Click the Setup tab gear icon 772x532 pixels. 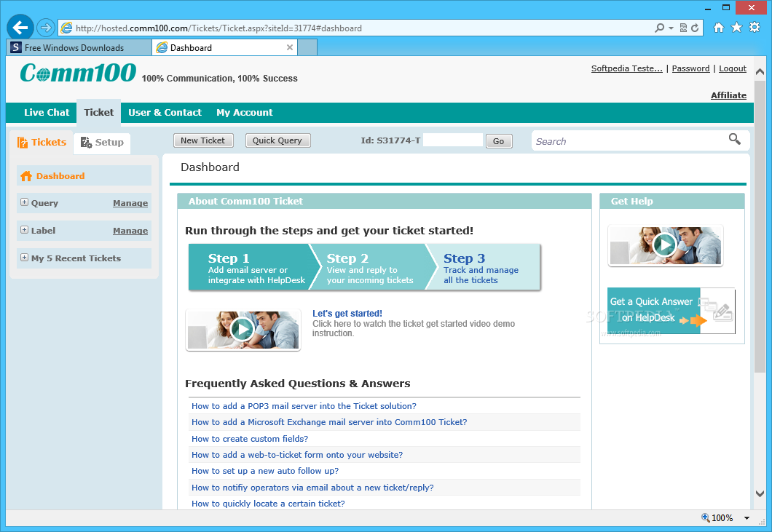pos(86,143)
